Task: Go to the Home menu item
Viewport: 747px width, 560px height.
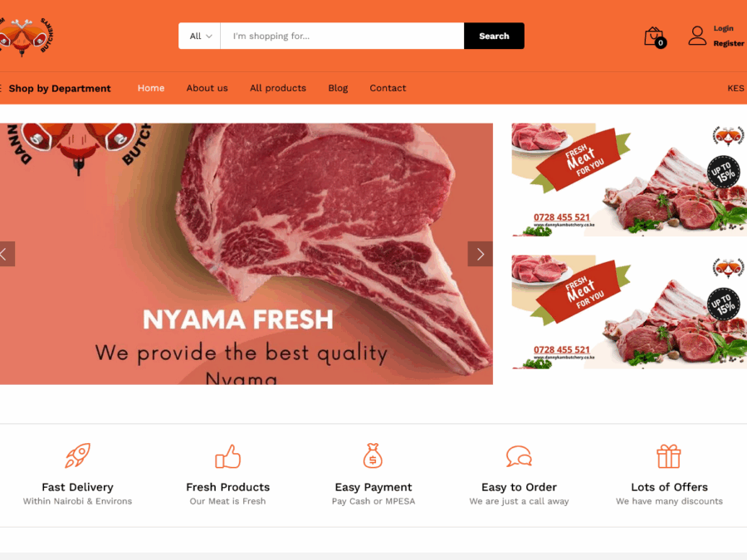Action: click(x=151, y=88)
